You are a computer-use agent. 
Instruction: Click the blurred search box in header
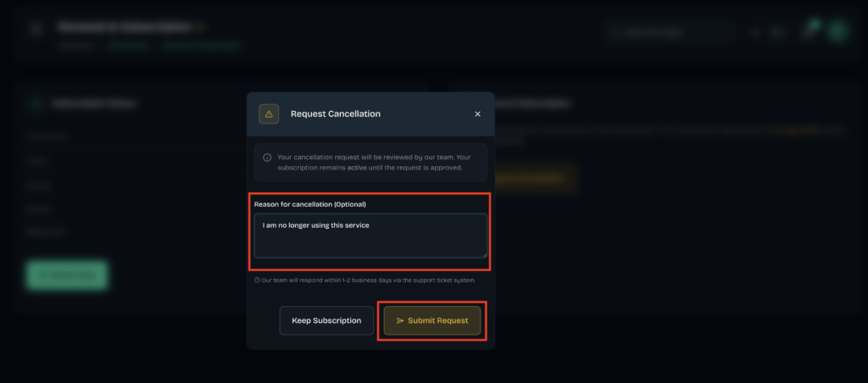point(670,32)
